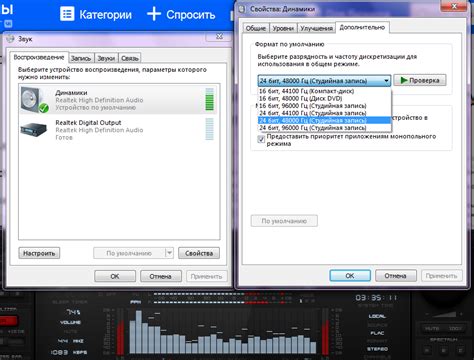This screenshot has width=474, height=360.
Task: Click the green play icon on Проверка
Action: pyautogui.click(x=404, y=80)
